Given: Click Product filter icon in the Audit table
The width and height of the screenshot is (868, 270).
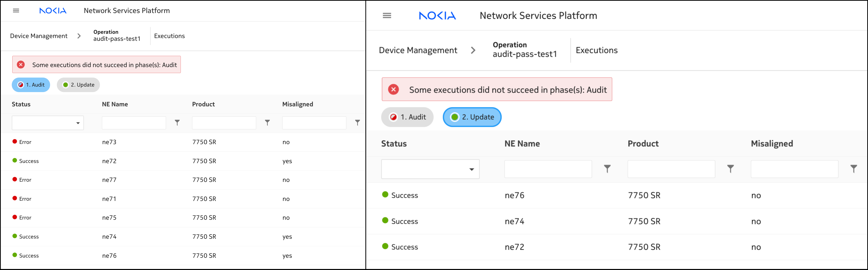Looking at the screenshot, I should click(267, 123).
